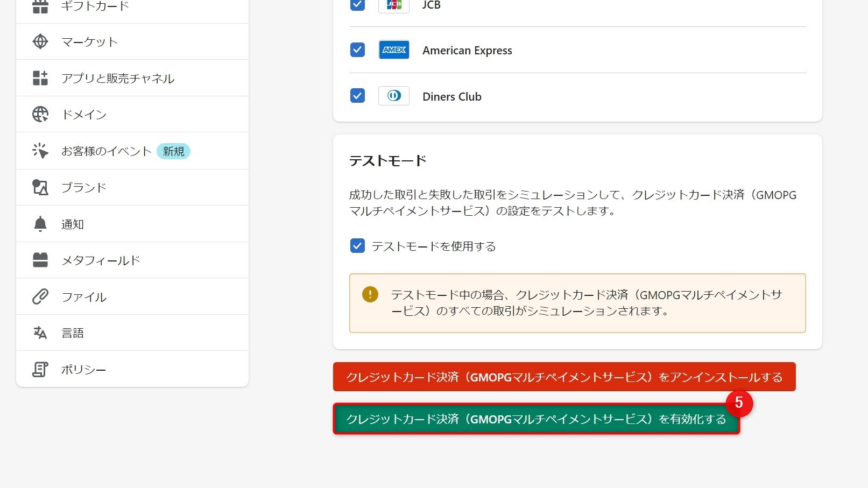Uncheck Diners Club as accepted card
This screenshot has height=488, width=868.
pyautogui.click(x=357, y=96)
